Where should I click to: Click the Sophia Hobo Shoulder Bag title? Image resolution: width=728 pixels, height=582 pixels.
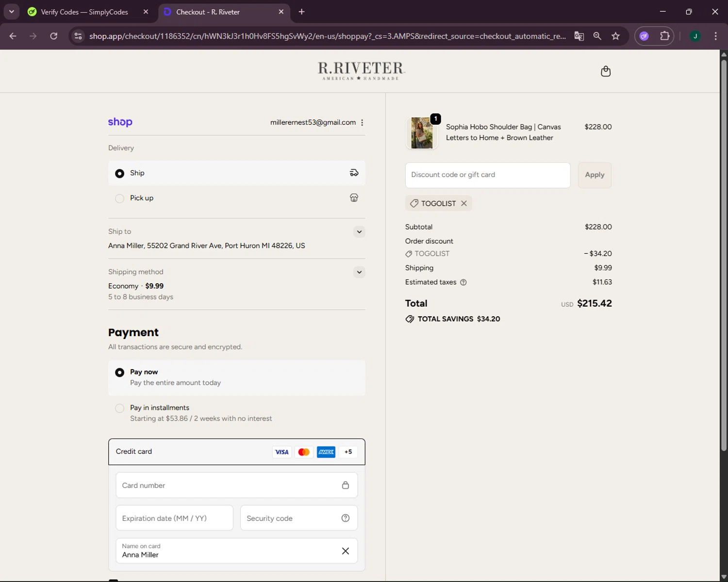coord(503,132)
